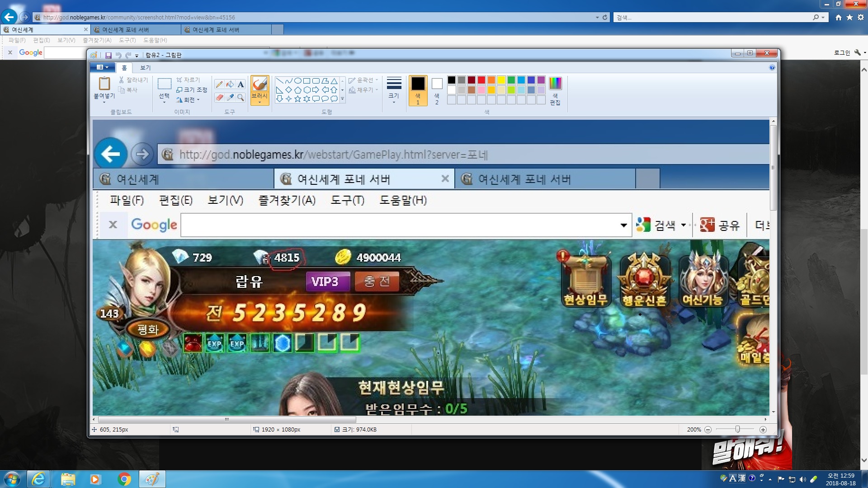Viewport: 868px width, 488px height.
Task: Open the browser tools gear icon
Action: [x=860, y=17]
